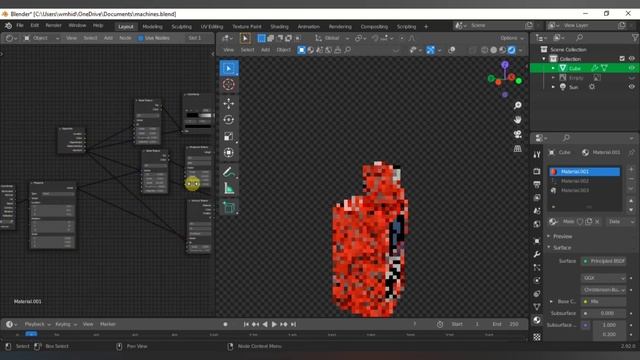Viewport: 640px width, 360px height.
Task: Select the Add Cube tool
Action: (x=229, y=207)
